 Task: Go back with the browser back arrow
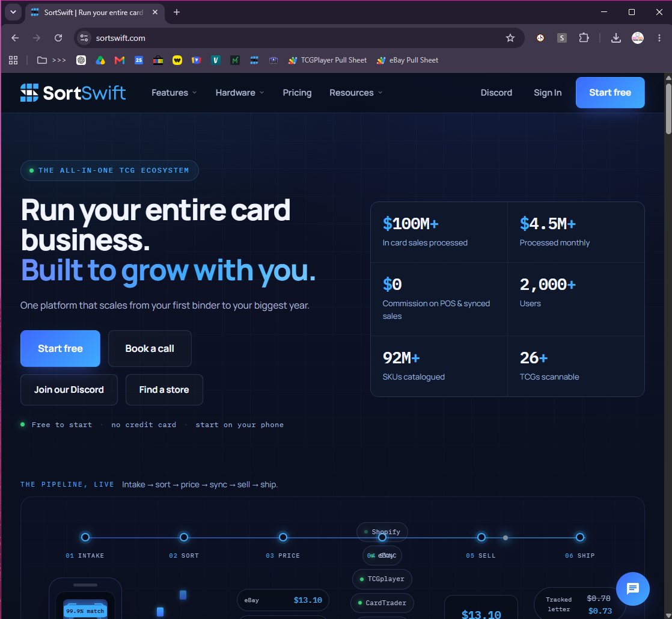pyautogui.click(x=15, y=38)
